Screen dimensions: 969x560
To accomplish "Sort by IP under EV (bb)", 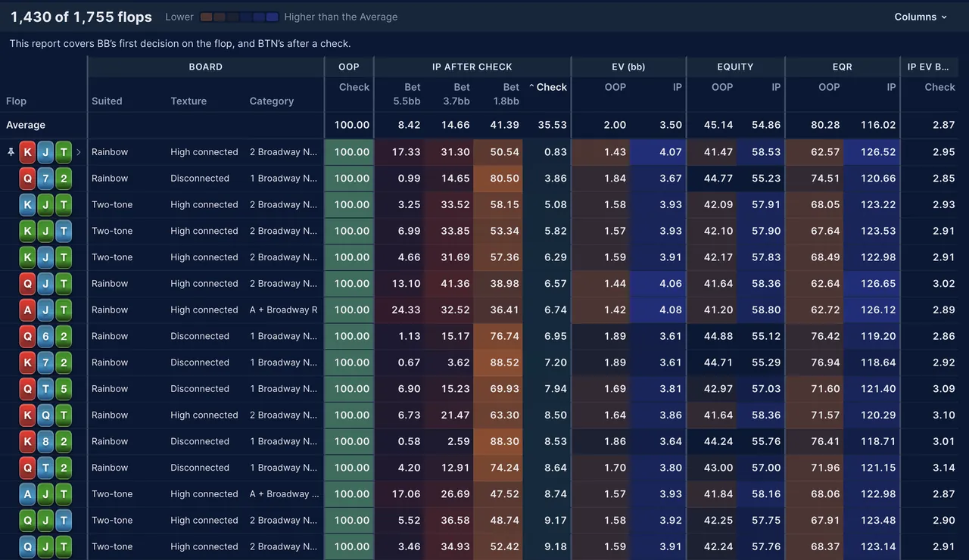I will 678,87.
